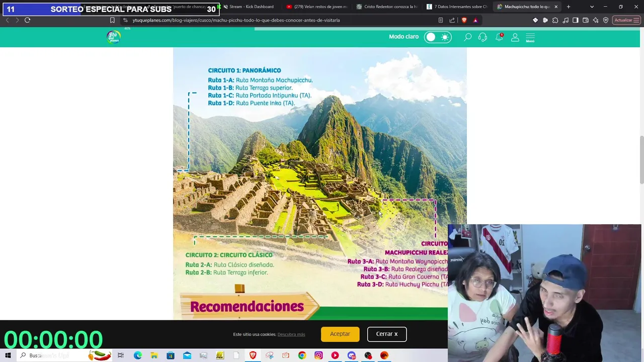This screenshot has width=644, height=362.
Task: Open the hamburger Menú icon
Action: coord(530,38)
